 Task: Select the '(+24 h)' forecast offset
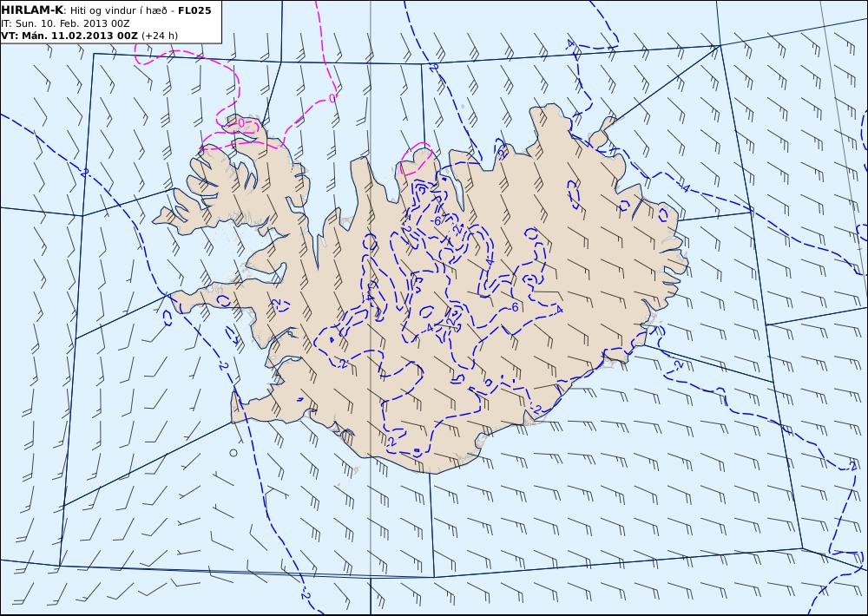[160, 36]
